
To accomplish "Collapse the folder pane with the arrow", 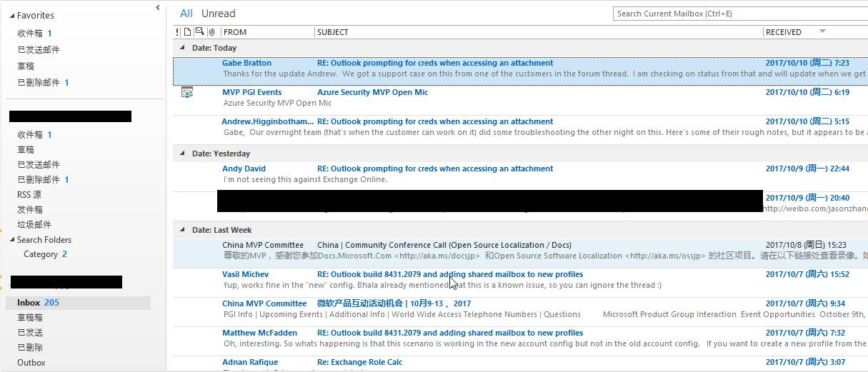I will coord(158,8).
